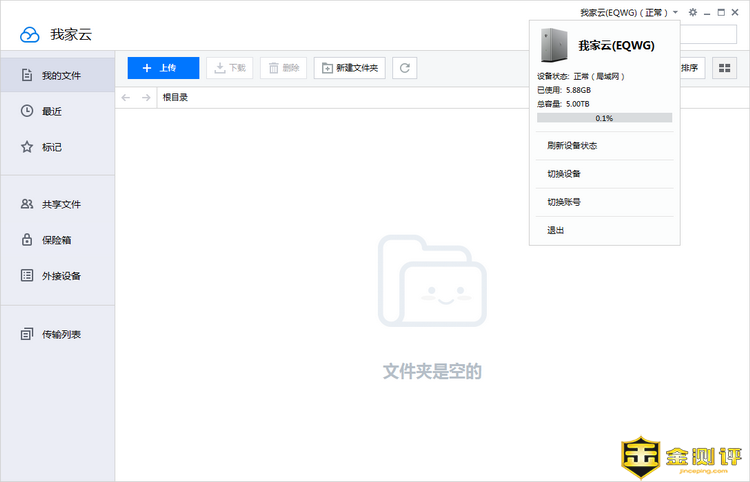
Task: Click the refresh icon in the toolbar
Action: click(x=404, y=68)
